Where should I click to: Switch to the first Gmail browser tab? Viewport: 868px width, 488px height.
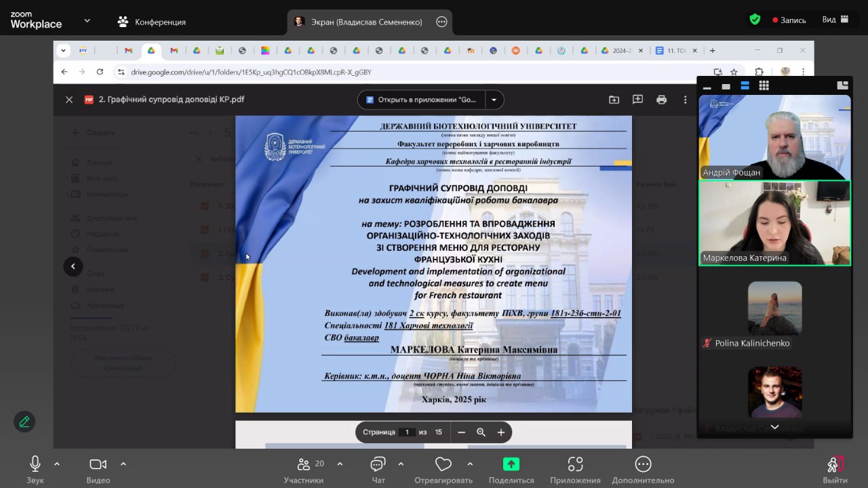pyautogui.click(x=128, y=50)
